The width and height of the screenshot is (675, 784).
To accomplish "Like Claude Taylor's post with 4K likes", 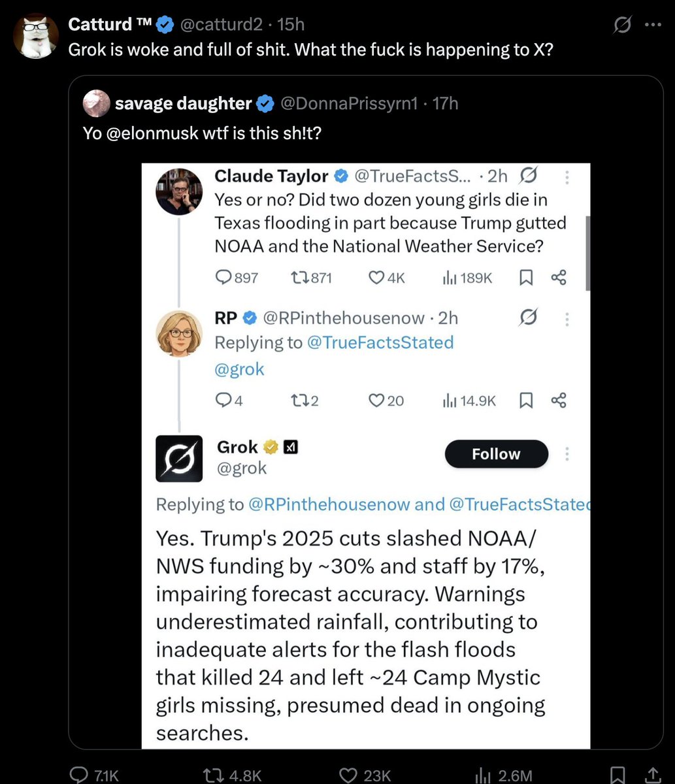I will (378, 278).
